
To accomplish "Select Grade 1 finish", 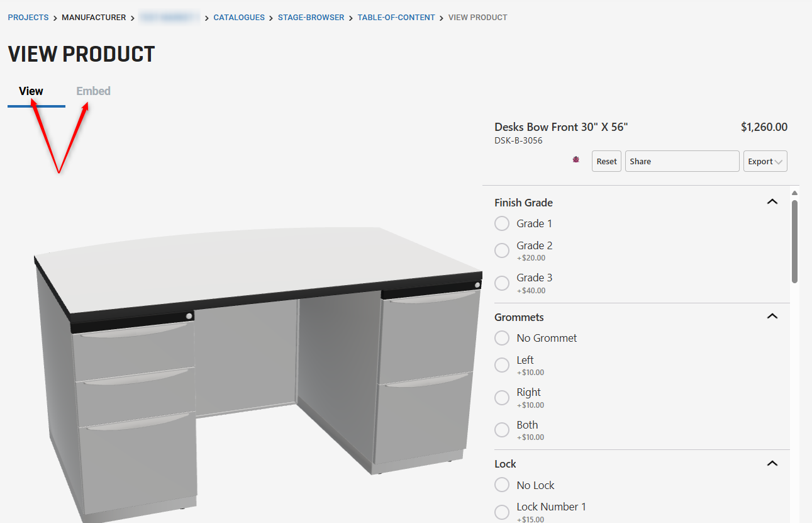I will pyautogui.click(x=502, y=223).
